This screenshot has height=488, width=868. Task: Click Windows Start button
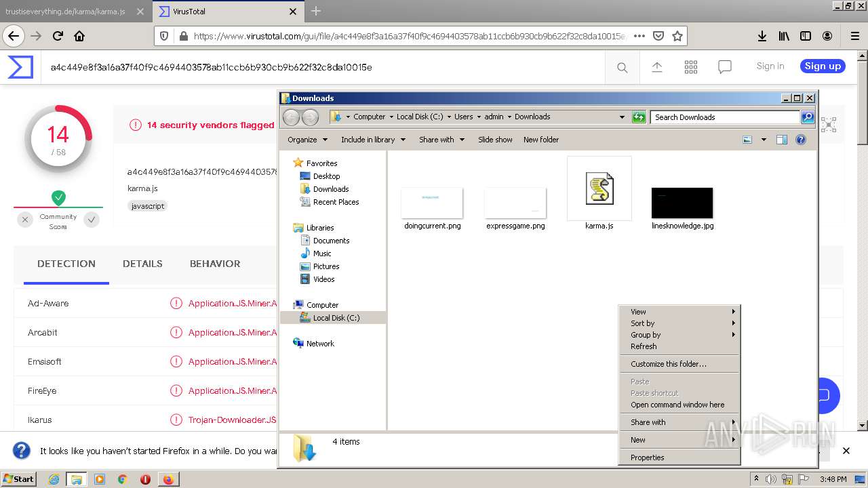pyautogui.click(x=19, y=479)
